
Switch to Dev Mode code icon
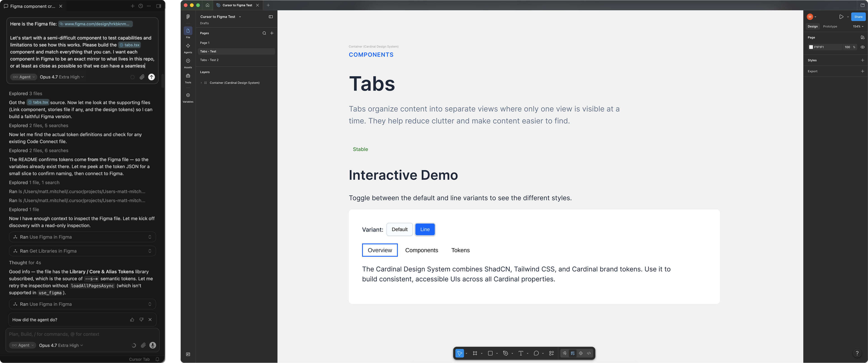[589, 353]
